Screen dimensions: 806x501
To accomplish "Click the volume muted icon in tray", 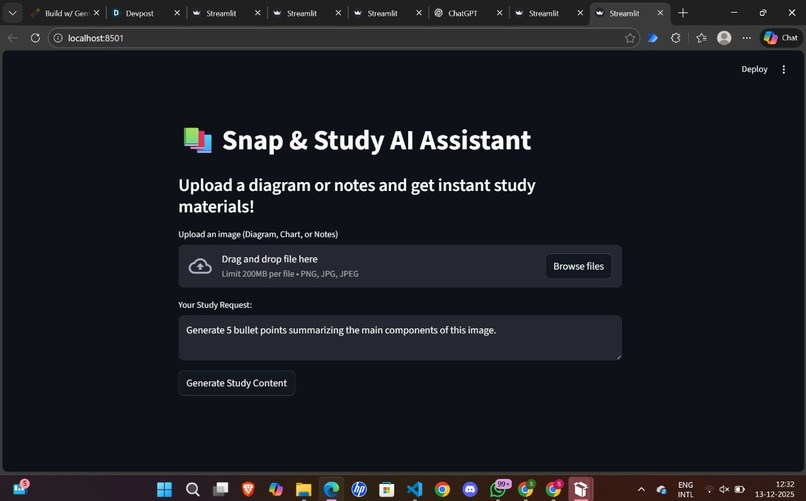I will click(x=724, y=489).
